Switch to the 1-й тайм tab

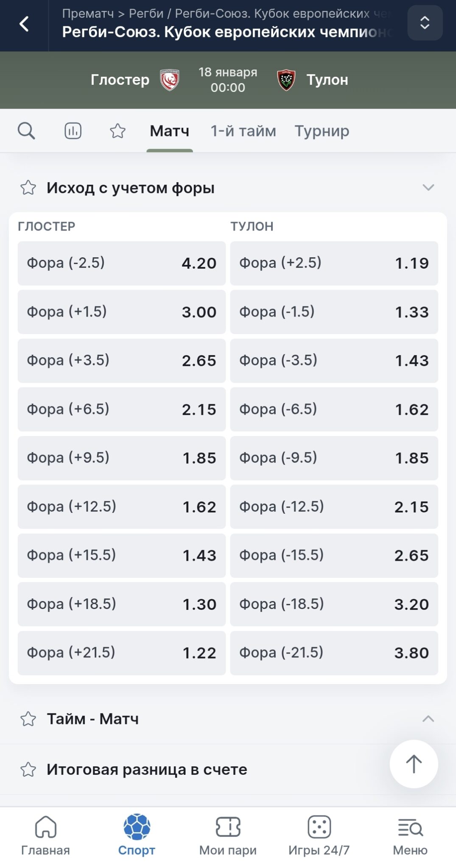coord(243,131)
